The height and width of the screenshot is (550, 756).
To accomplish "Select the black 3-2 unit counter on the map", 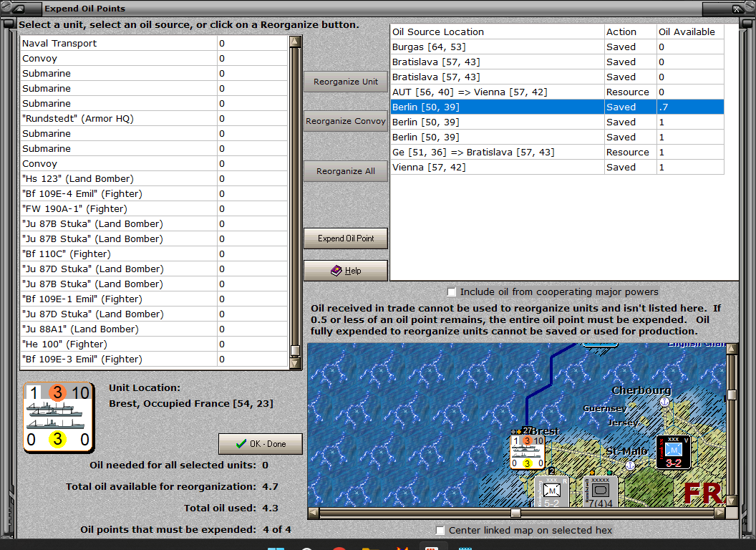I will tap(674, 452).
